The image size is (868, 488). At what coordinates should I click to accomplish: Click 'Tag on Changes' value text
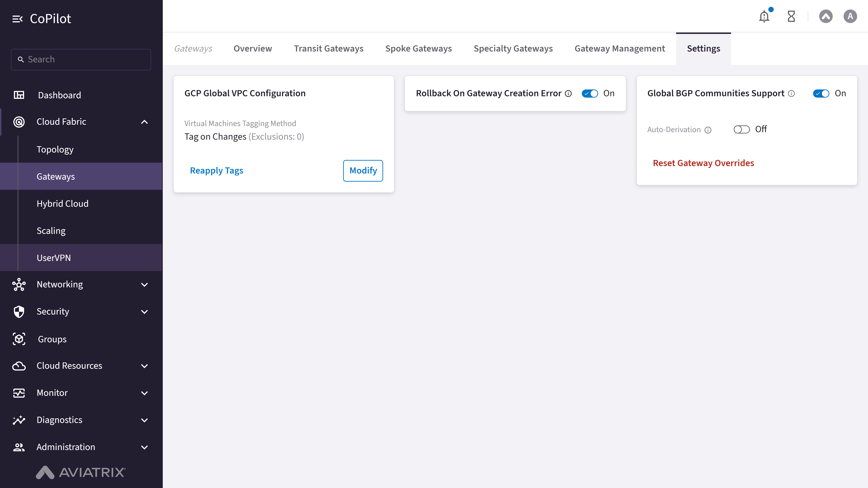tap(215, 137)
